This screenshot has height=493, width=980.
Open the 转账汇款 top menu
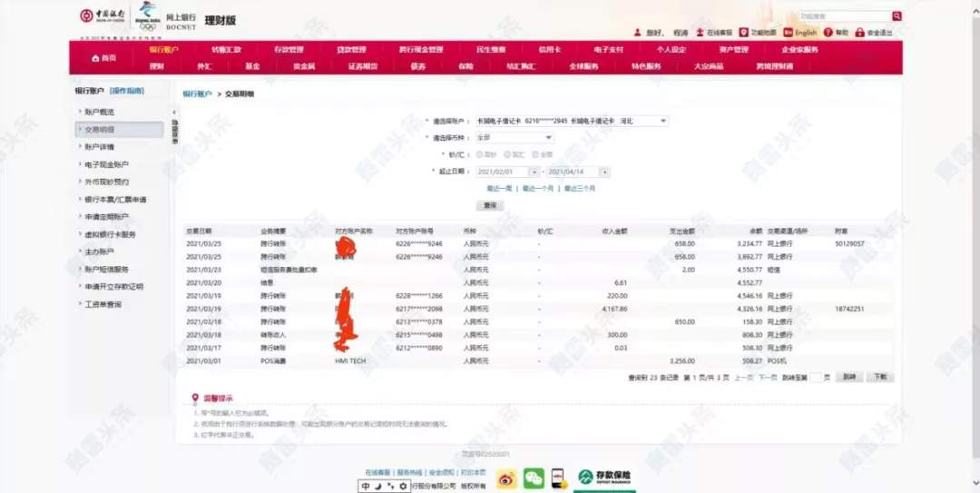pyautogui.click(x=226, y=49)
